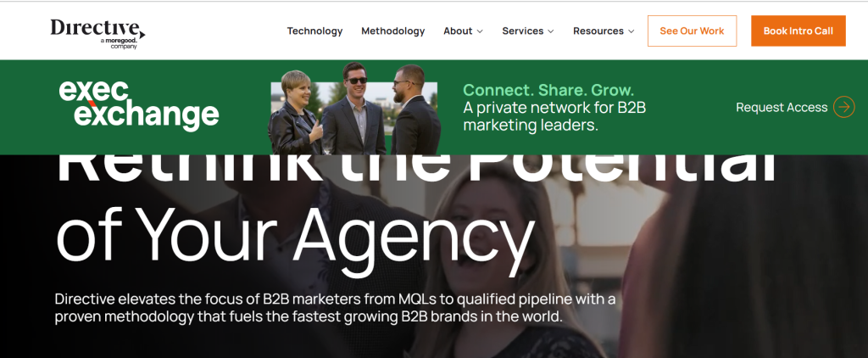Image resolution: width=868 pixels, height=358 pixels.
Task: Open the About menu label
Action: click(x=458, y=31)
